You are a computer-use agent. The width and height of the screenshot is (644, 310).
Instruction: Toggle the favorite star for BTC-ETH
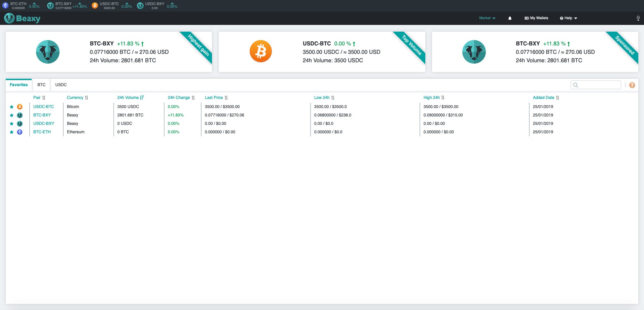click(11, 132)
